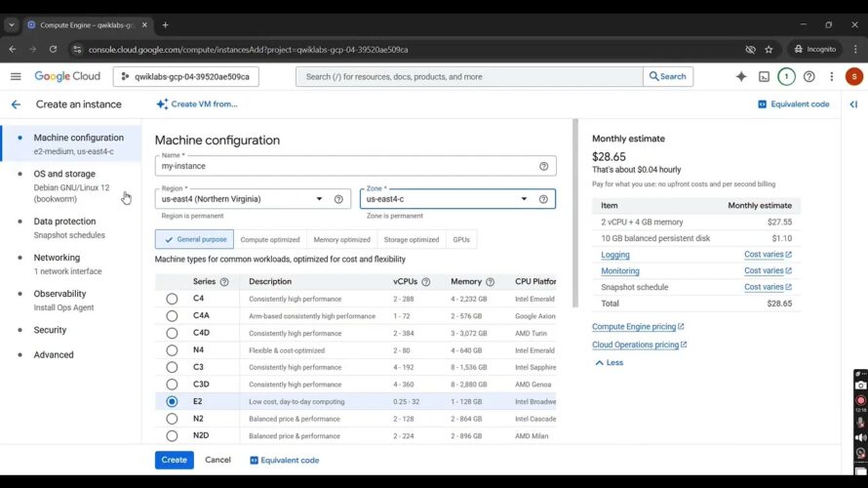
Task: Open the main navigation hamburger menu
Action: click(x=16, y=76)
